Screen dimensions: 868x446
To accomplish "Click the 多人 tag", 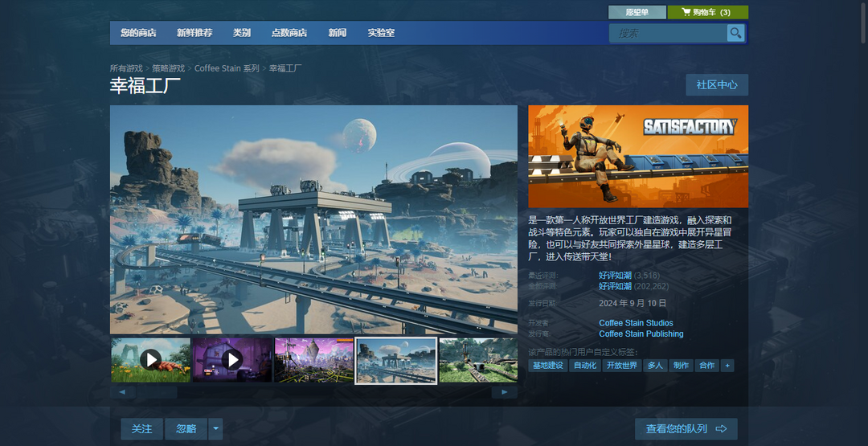I will point(655,365).
